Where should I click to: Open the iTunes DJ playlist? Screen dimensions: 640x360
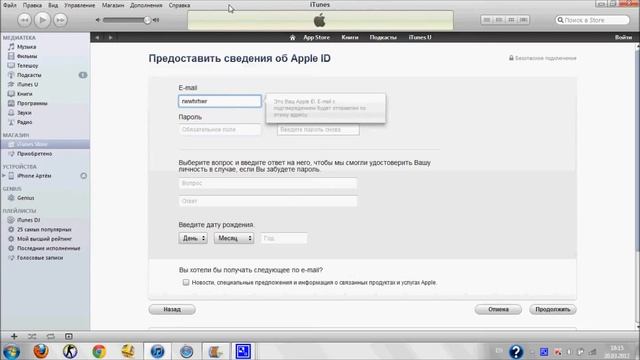coord(28,220)
